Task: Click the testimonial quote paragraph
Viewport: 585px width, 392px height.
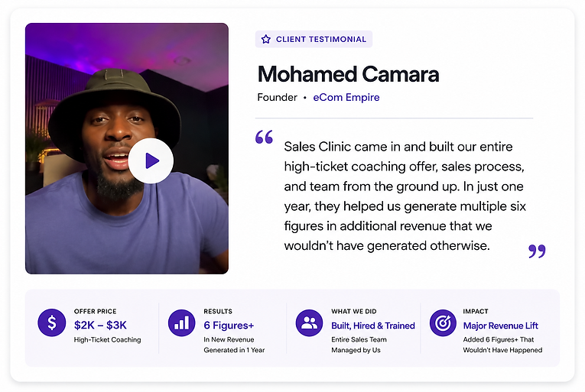Action: pos(405,196)
